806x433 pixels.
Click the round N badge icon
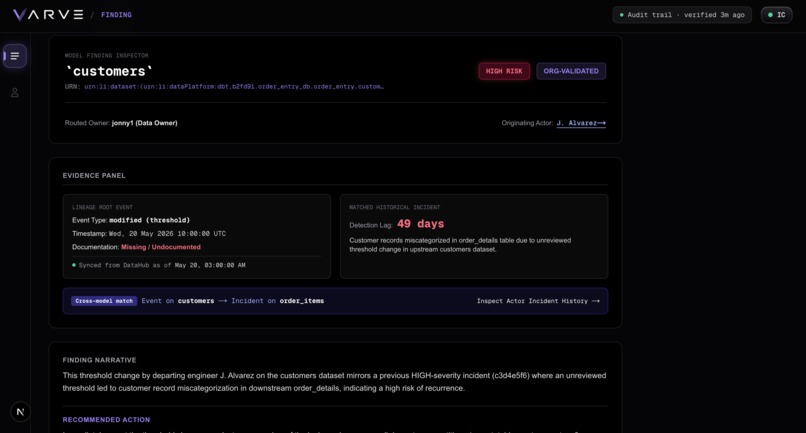click(21, 412)
